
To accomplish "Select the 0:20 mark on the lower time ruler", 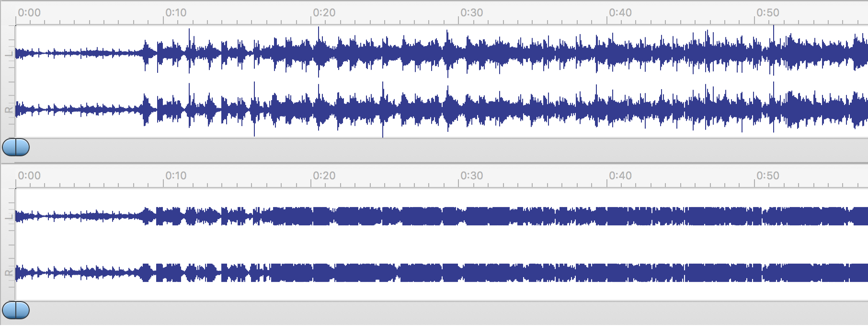I will point(323,176).
